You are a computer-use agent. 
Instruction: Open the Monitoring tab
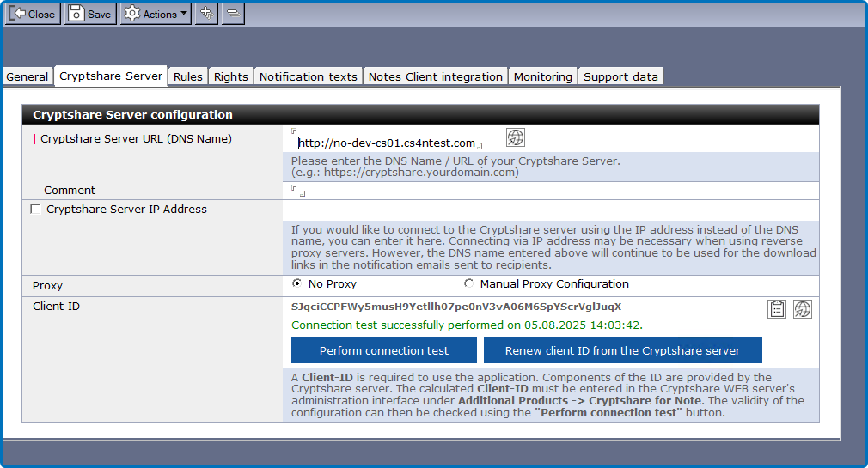[542, 76]
